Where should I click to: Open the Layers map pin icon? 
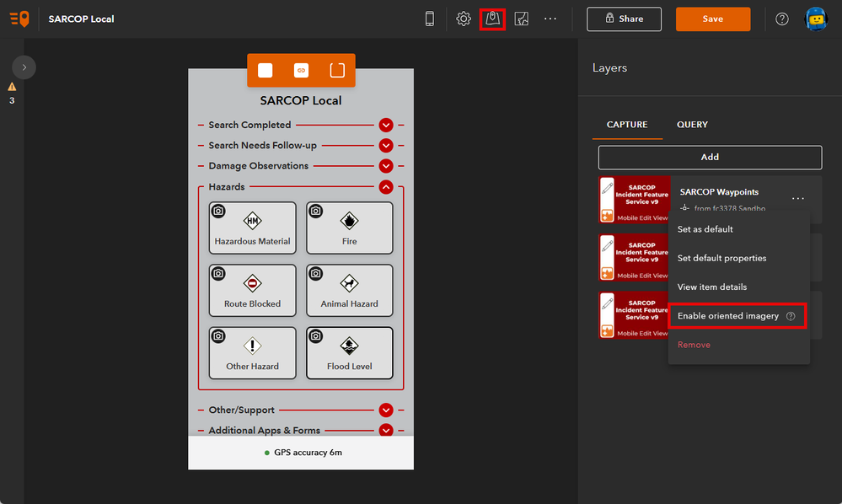click(492, 19)
